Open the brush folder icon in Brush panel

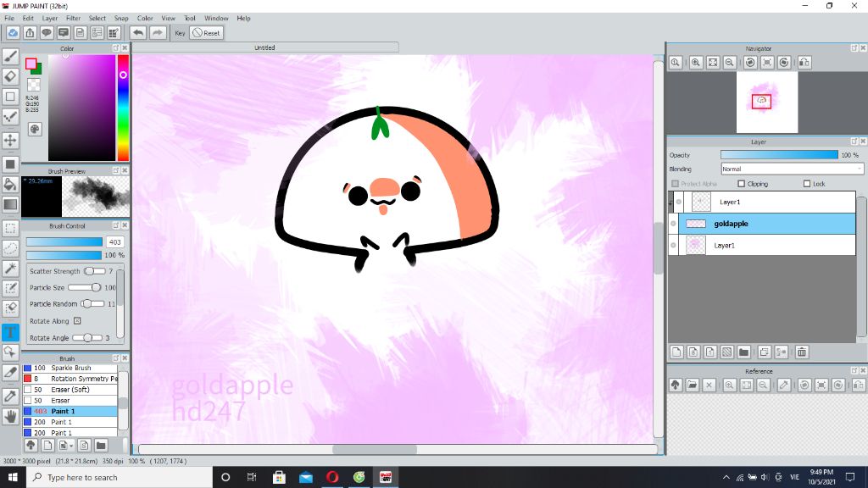click(101, 446)
